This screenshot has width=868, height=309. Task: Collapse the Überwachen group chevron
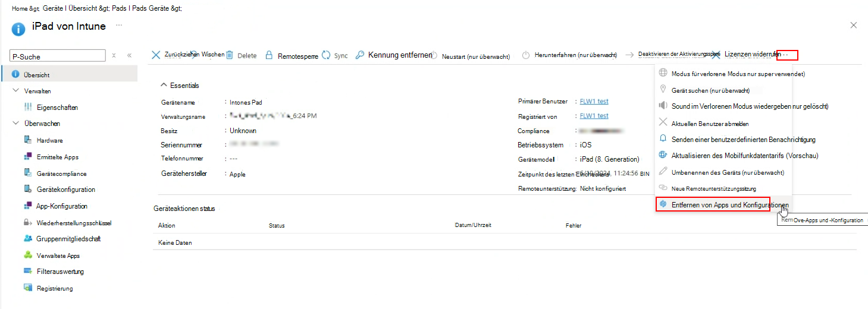[x=15, y=124]
